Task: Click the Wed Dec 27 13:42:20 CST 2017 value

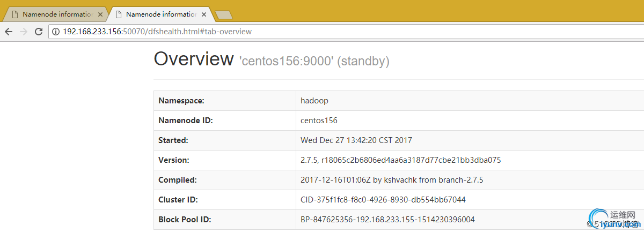Action: coord(356,140)
